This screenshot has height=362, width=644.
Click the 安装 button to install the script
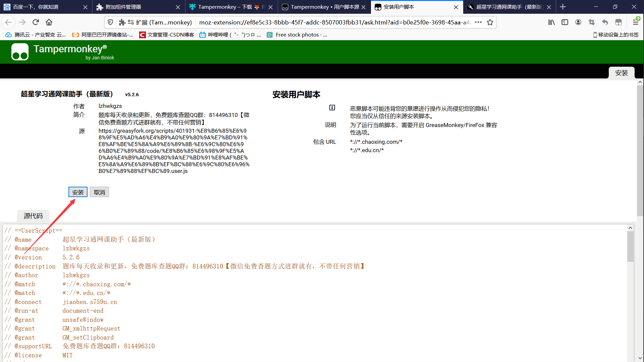[x=78, y=192]
